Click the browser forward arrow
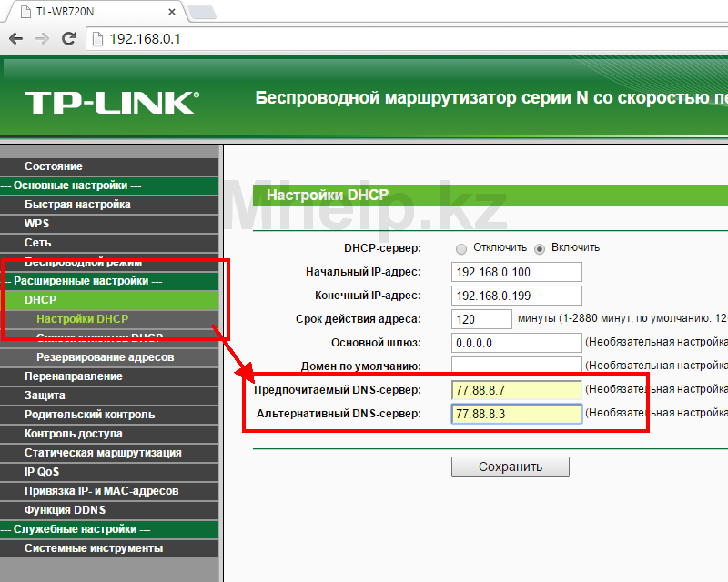The image size is (728, 582). pyautogui.click(x=42, y=38)
